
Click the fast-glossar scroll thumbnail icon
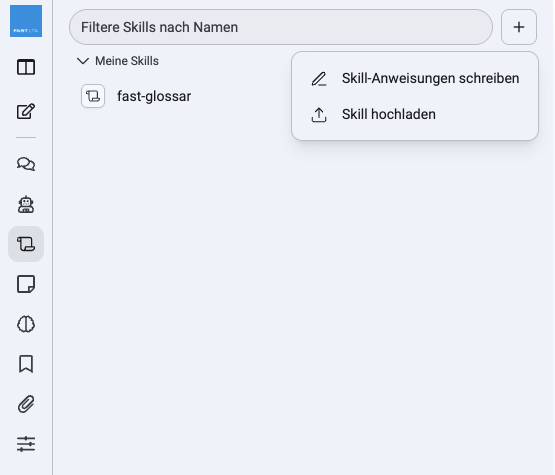pyautogui.click(x=93, y=96)
